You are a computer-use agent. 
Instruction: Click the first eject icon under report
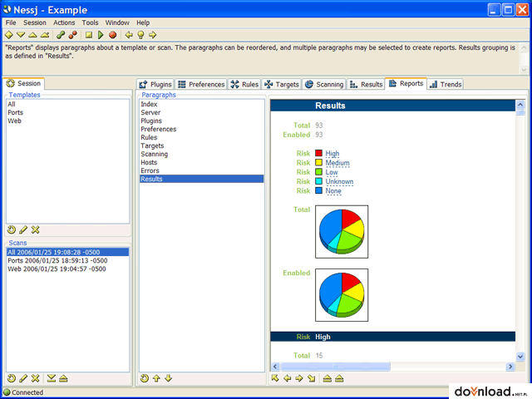pos(327,378)
